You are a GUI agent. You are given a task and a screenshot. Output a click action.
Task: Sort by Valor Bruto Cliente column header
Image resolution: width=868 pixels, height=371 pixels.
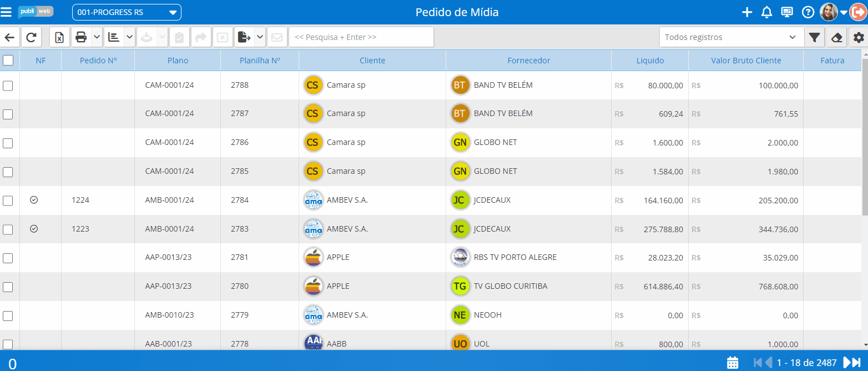pos(746,61)
